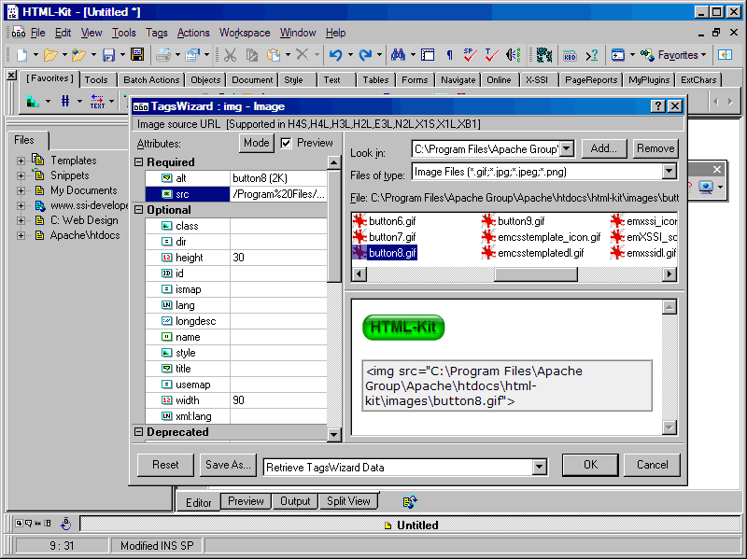747x560 pixels.
Task: Click the Open file folder icon
Action: click(50, 55)
